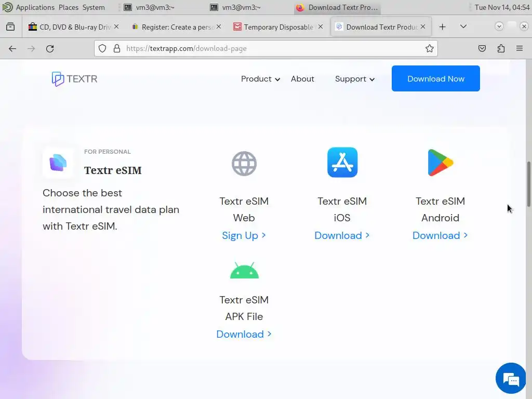
Task: View site security via the padlock icon
Action: click(117, 48)
